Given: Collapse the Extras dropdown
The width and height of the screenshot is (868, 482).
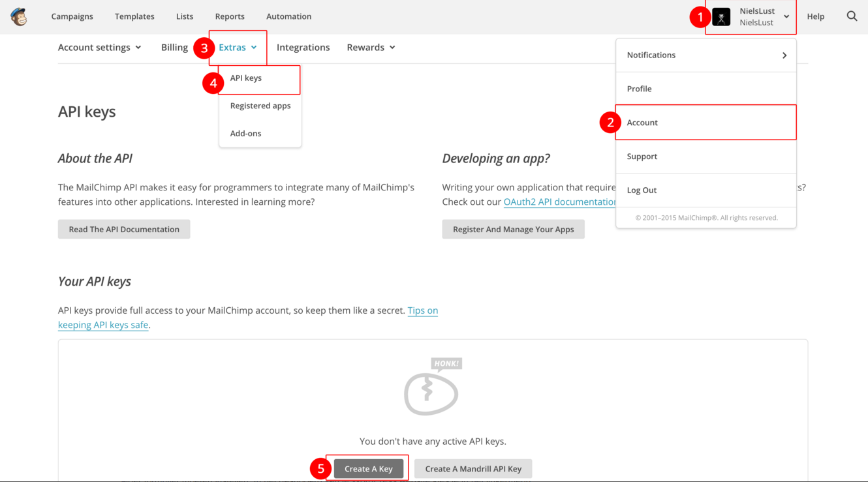Looking at the screenshot, I should (x=238, y=47).
